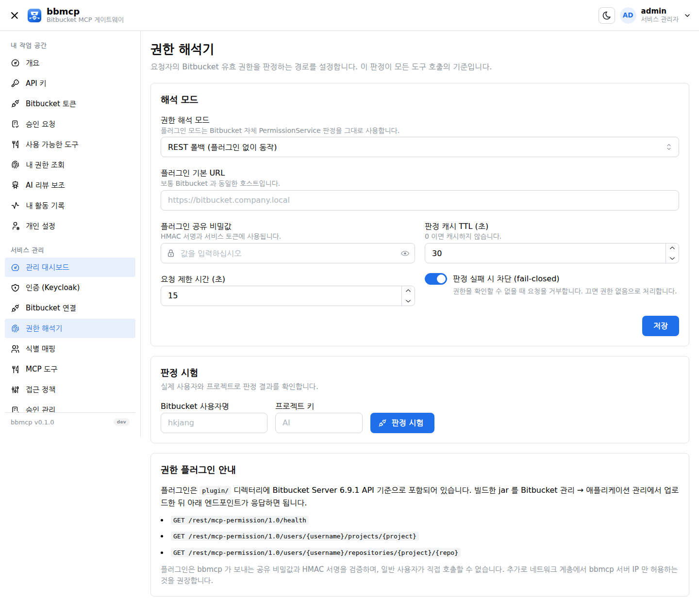The height and width of the screenshot is (616, 699).
Task: Click the blue 저장 button
Action: (660, 326)
